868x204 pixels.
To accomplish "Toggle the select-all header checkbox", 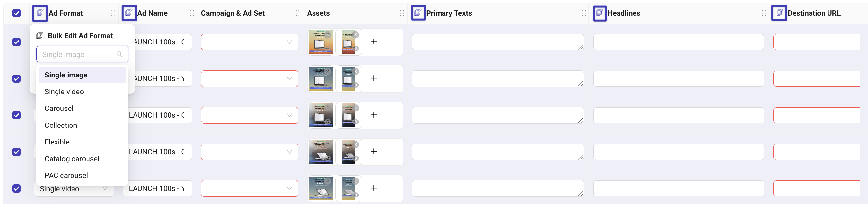I will coord(17,13).
